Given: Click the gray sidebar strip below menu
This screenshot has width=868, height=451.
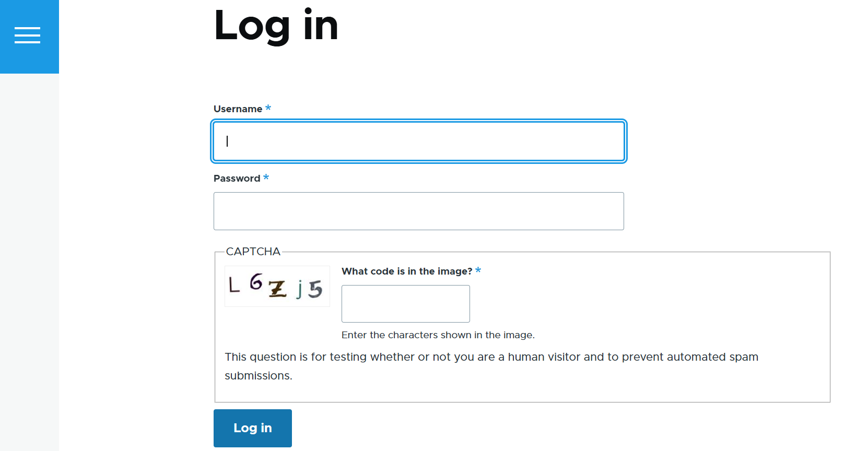Looking at the screenshot, I should (29, 261).
